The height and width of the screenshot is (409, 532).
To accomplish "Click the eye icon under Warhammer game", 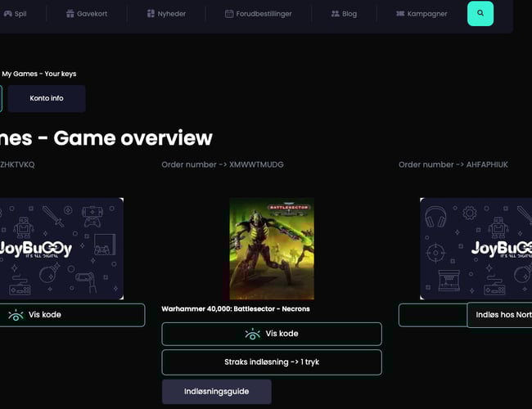I will (x=252, y=334).
